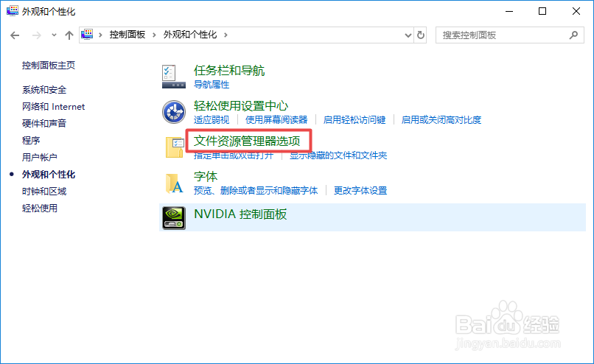
Task: Click the 启用轻松访问键 link
Action: tap(354, 120)
